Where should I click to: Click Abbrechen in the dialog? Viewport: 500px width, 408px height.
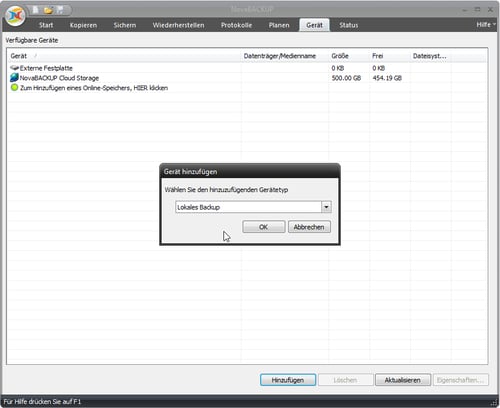(309, 227)
